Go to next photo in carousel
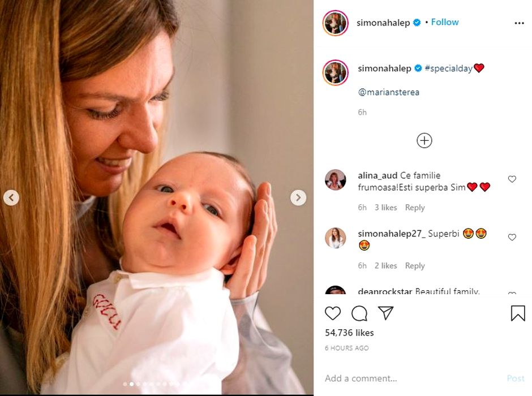This screenshot has height=396, width=532. (x=298, y=197)
